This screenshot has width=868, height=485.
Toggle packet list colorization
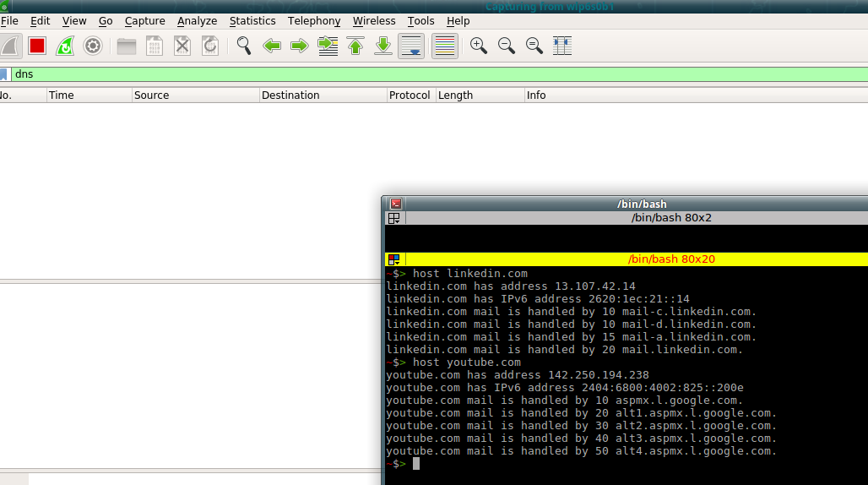(x=444, y=46)
